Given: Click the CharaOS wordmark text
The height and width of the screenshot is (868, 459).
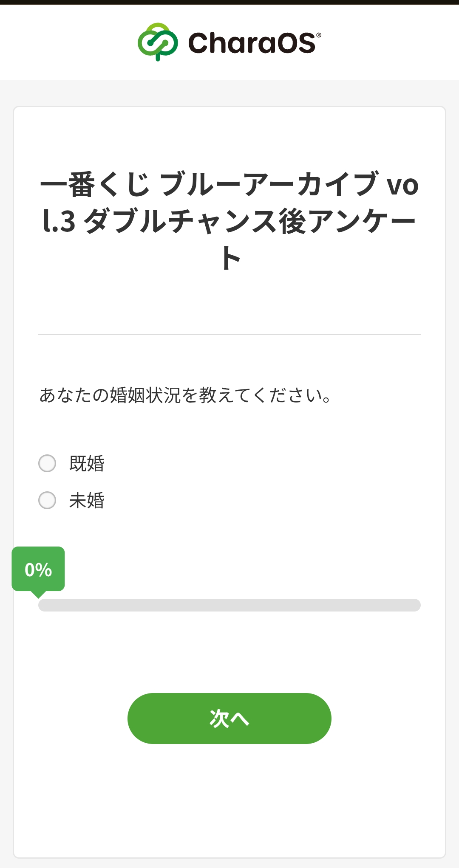Looking at the screenshot, I should point(252,43).
